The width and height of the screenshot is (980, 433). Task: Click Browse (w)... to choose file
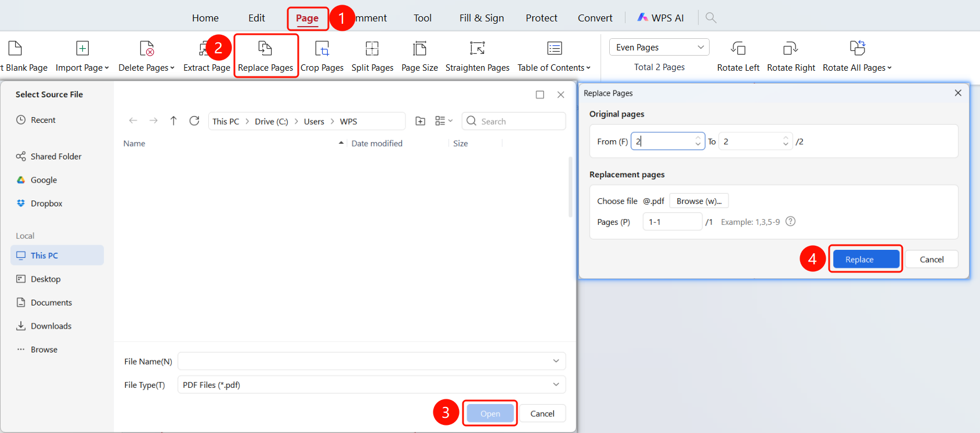tap(699, 201)
